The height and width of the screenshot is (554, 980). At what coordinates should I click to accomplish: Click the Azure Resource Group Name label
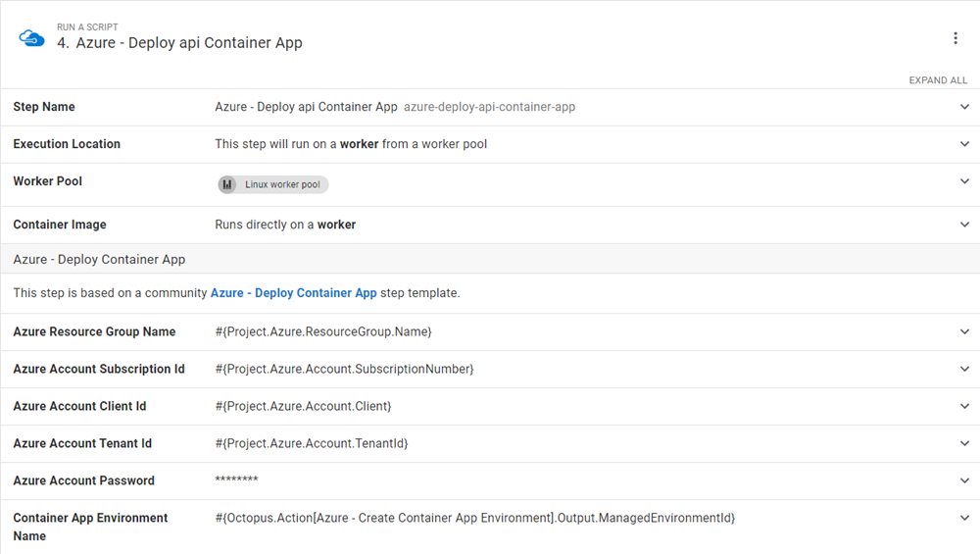(94, 331)
